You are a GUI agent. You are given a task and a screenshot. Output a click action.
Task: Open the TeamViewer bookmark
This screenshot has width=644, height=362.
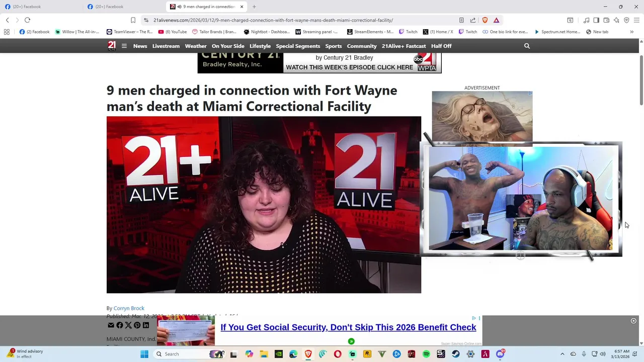[129, 32]
